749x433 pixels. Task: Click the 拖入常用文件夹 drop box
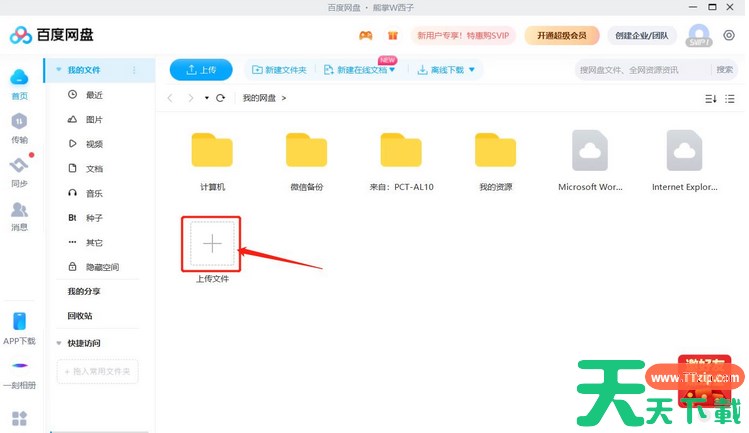tap(97, 371)
